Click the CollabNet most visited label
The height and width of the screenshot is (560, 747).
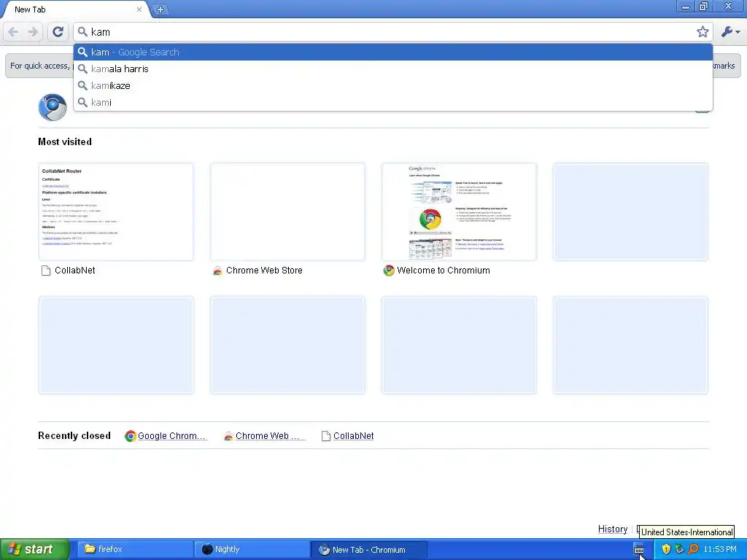(x=75, y=271)
